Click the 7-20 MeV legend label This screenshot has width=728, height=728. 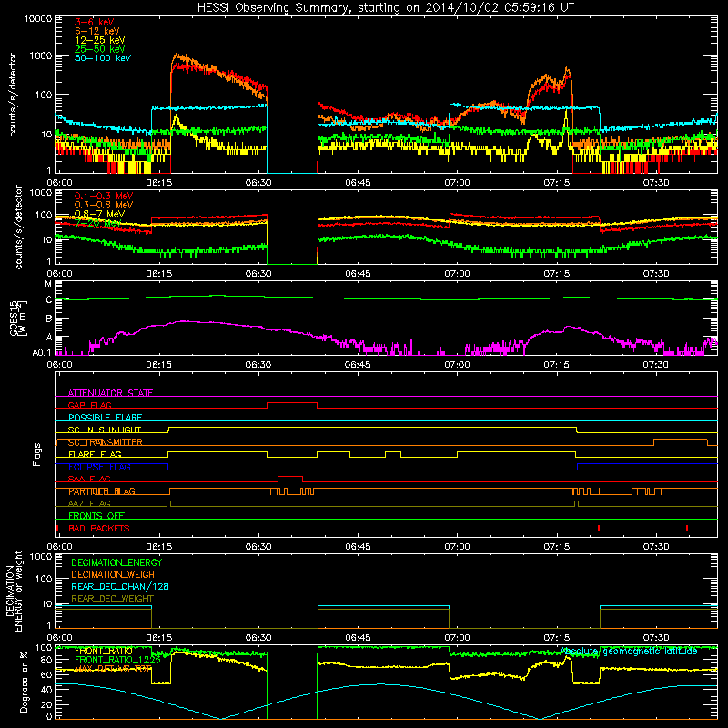click(97, 223)
